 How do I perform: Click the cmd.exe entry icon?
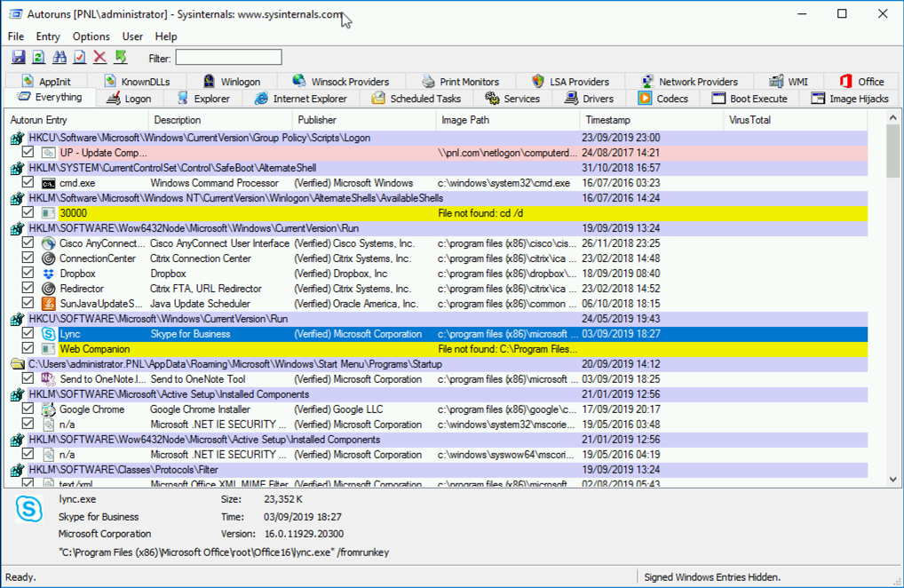tap(49, 183)
